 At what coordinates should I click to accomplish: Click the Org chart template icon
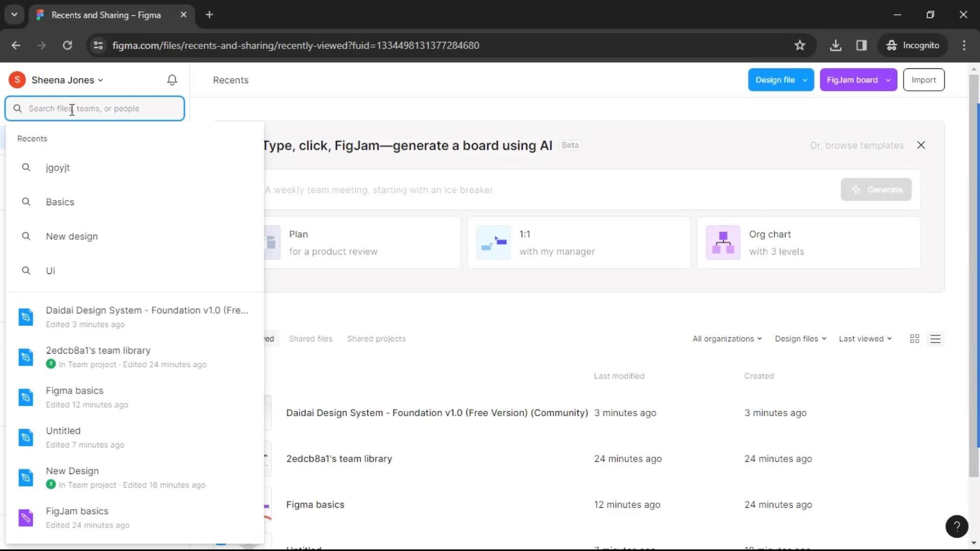pos(723,242)
